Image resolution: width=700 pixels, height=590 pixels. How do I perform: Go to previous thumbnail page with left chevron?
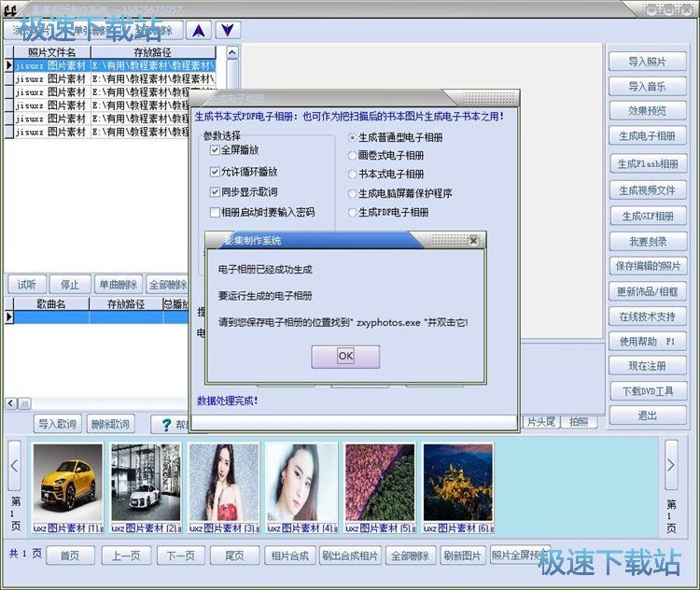pyautogui.click(x=15, y=459)
